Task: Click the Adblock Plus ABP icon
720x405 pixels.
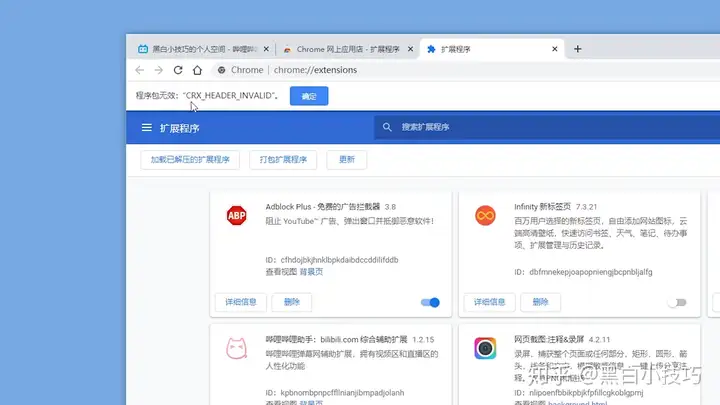Action: [236, 215]
